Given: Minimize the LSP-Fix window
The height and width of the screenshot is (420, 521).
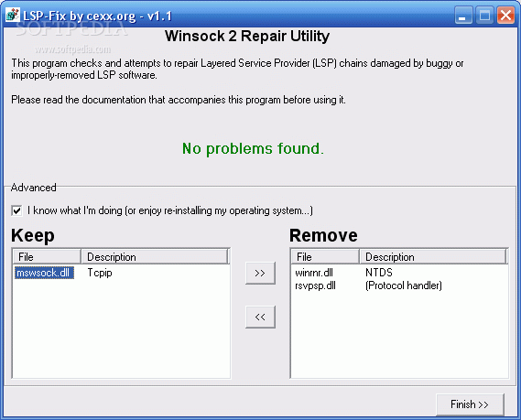Looking at the screenshot, I should (x=463, y=15).
